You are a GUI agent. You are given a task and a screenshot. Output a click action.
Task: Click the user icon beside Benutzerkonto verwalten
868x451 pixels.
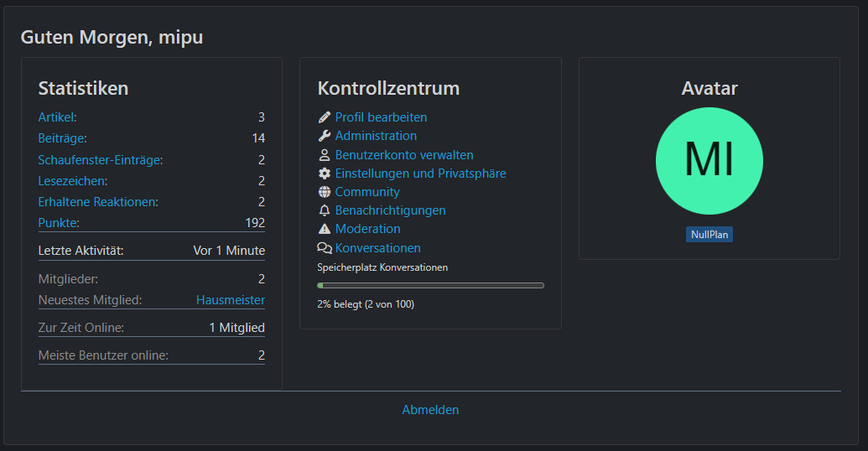325,155
